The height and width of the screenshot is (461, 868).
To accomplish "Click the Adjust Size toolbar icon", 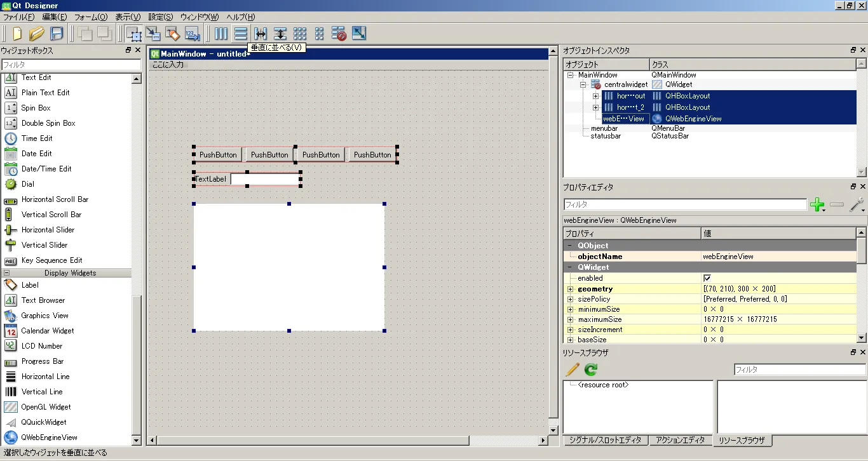I will [x=358, y=34].
